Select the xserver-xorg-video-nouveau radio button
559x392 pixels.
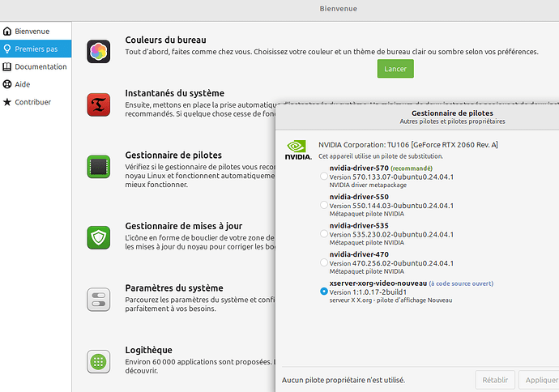point(324,291)
